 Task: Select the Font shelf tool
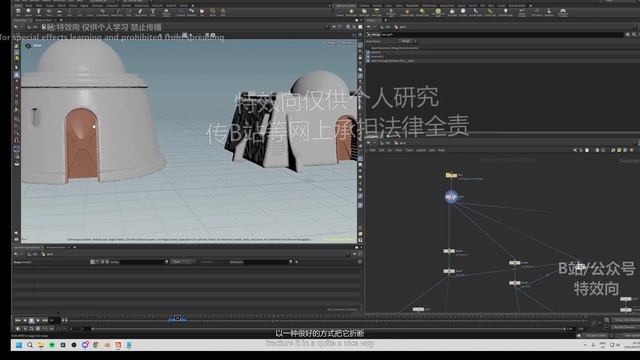(x=153, y=12)
